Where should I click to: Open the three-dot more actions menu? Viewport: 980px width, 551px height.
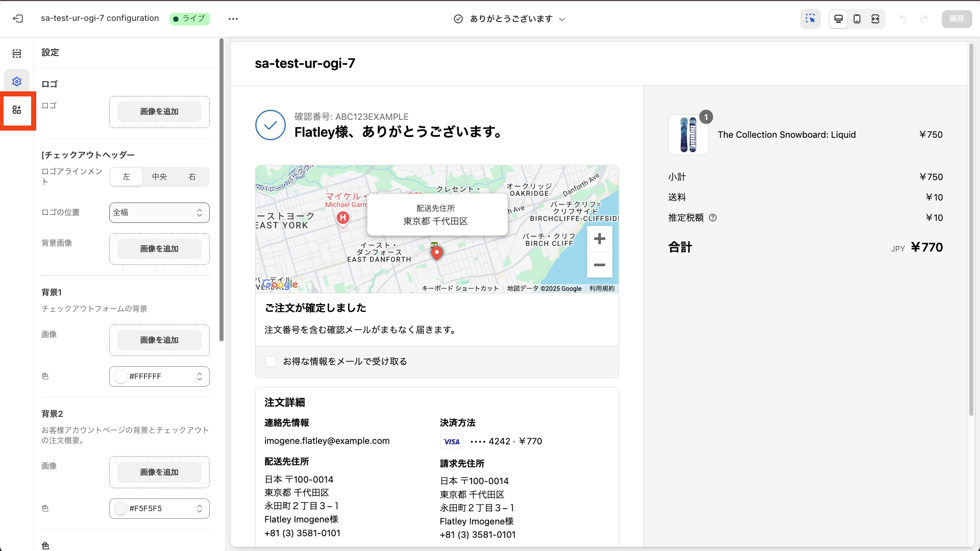[x=233, y=19]
